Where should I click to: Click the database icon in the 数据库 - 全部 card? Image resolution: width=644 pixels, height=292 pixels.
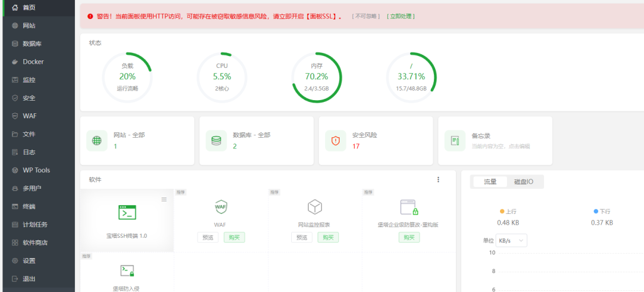click(x=216, y=141)
